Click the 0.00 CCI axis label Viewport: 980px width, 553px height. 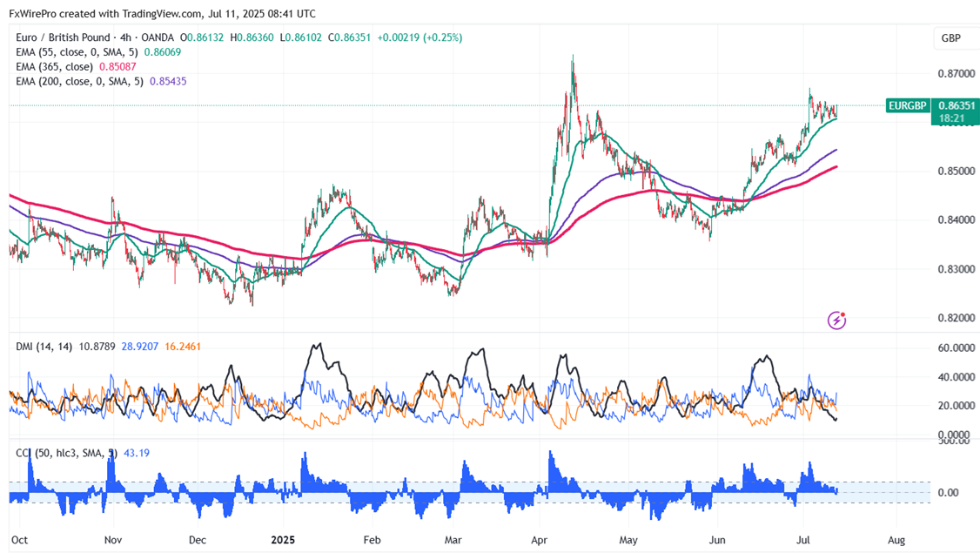coord(948,492)
